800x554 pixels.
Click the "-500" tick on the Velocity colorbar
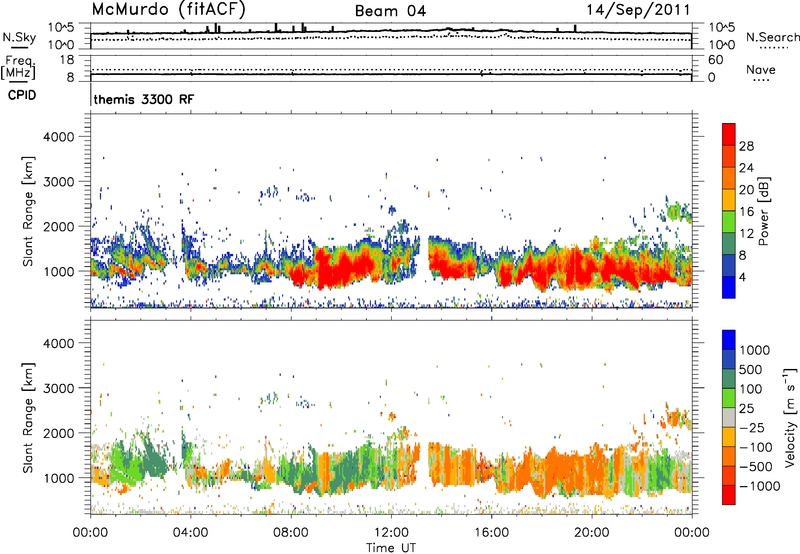click(756, 466)
